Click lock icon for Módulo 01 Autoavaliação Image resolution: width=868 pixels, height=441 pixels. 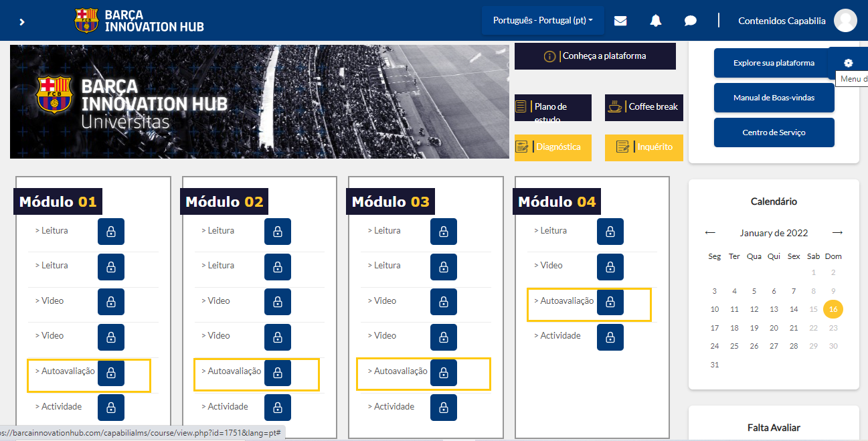point(111,373)
